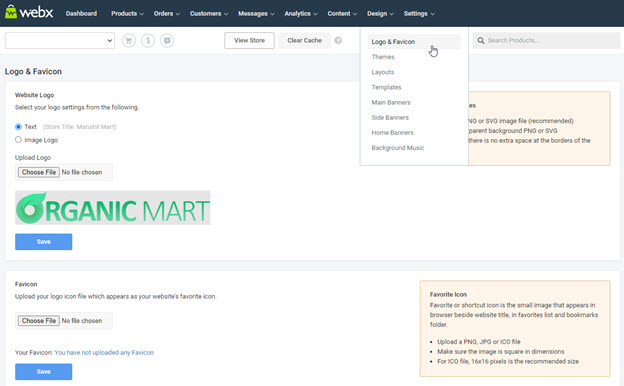
Task: Open Main Banners menu item
Action: (x=391, y=102)
